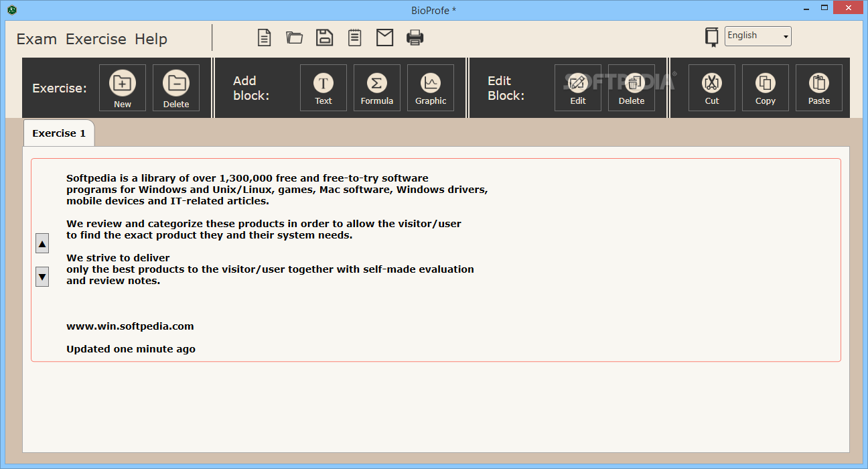Click the clipboard notes icon
Image resolution: width=868 pixels, height=469 pixels.
(355, 38)
